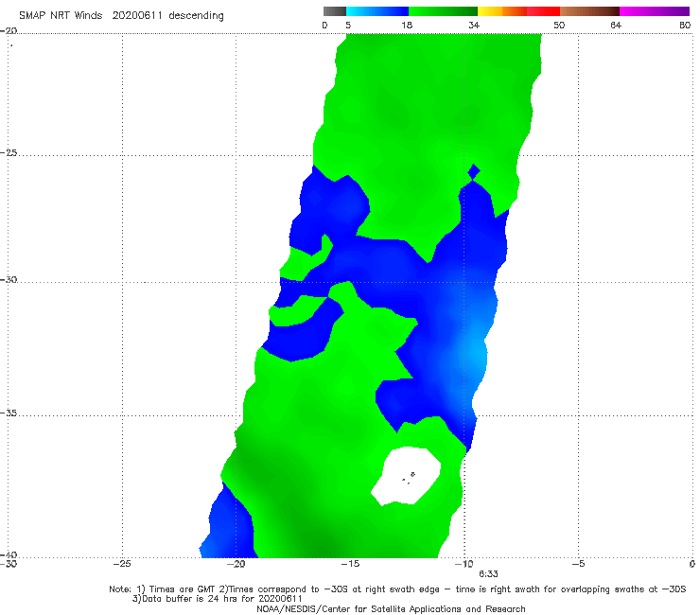Click the color bar label '34'
The width and height of the screenshot is (700, 615).
click(474, 26)
